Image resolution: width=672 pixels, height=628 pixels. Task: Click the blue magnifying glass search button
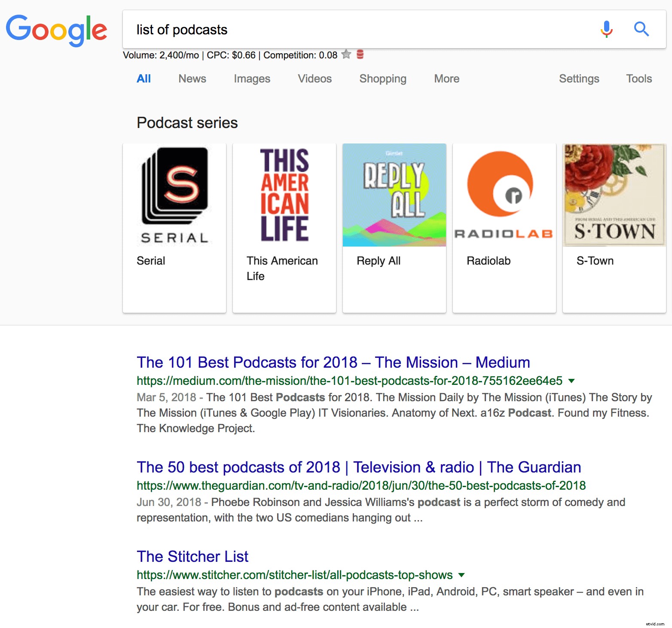pyautogui.click(x=641, y=29)
